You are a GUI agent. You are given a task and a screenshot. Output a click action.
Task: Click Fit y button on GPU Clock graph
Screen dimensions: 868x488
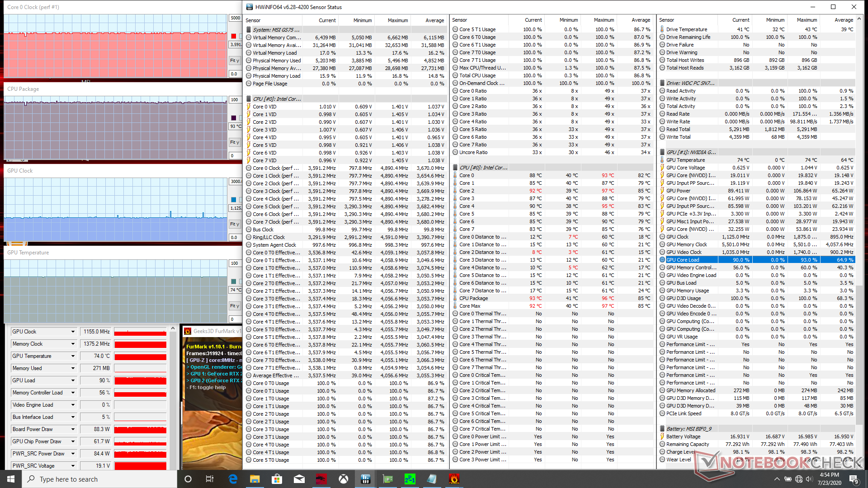pyautogui.click(x=235, y=224)
